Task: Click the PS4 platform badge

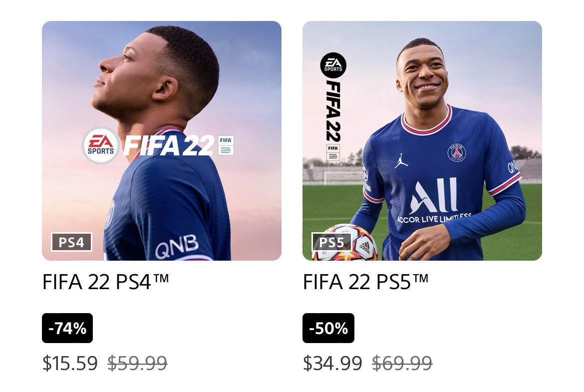Action: [71, 242]
